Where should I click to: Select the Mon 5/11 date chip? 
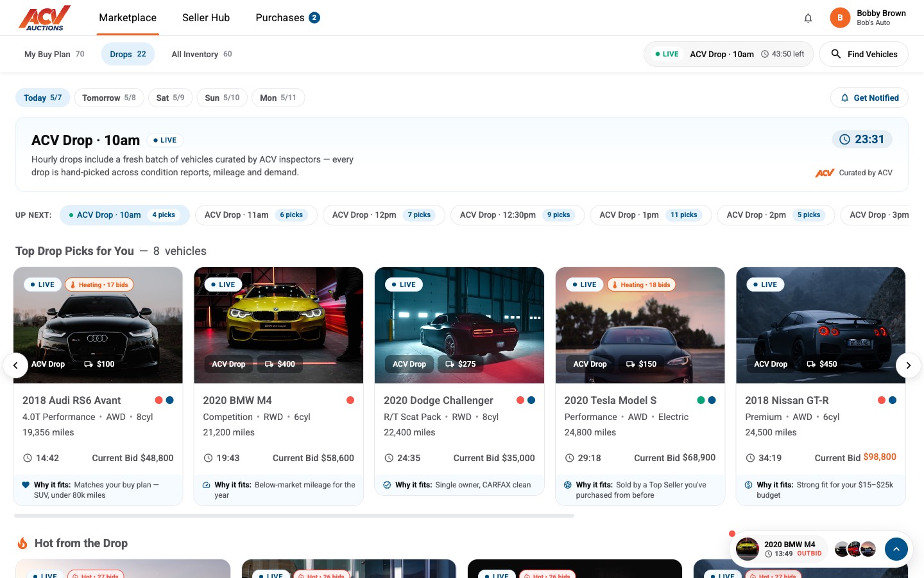tap(278, 98)
